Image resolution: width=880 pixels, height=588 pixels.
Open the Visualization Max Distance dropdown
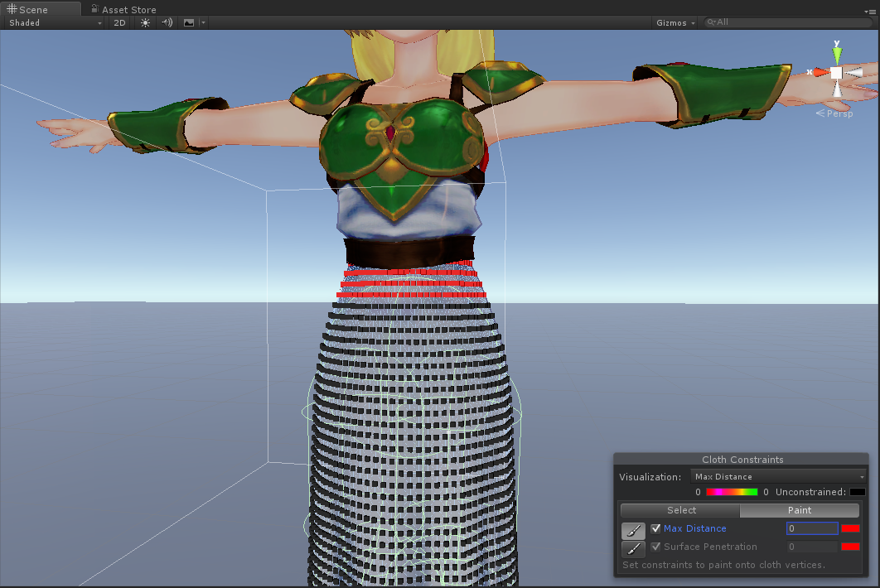click(778, 476)
